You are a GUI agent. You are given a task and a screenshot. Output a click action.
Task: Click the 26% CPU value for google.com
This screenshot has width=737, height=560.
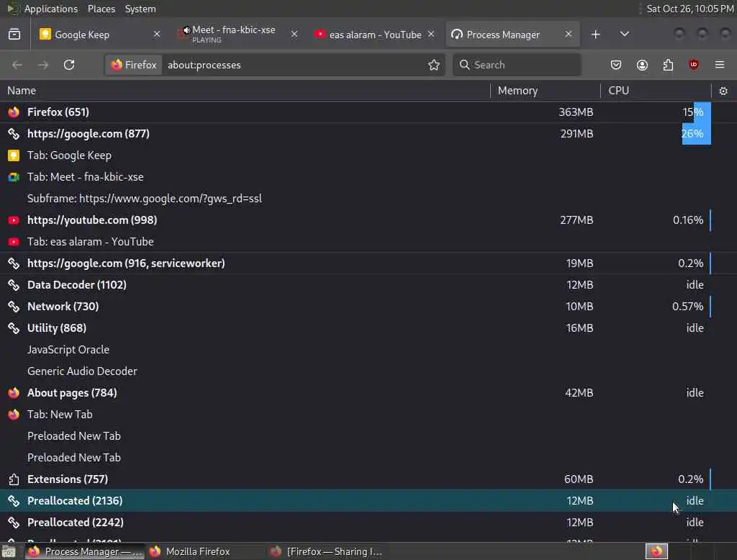tap(692, 134)
